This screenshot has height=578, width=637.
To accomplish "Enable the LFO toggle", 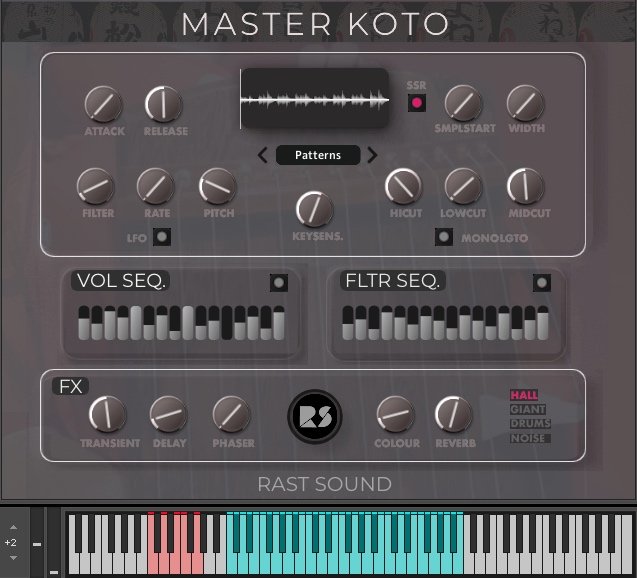I will tap(162, 237).
